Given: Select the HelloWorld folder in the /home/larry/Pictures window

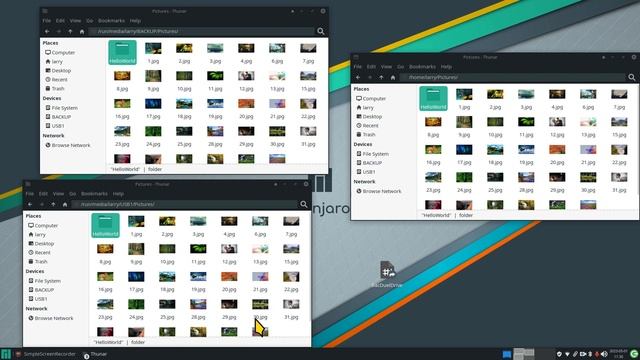Looking at the screenshot, I should click(433, 98).
